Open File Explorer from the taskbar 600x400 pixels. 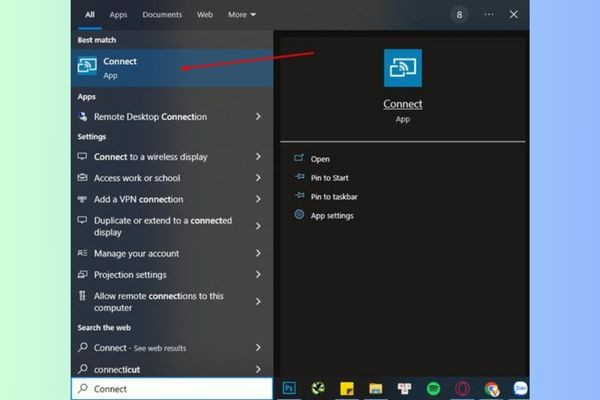[375, 389]
